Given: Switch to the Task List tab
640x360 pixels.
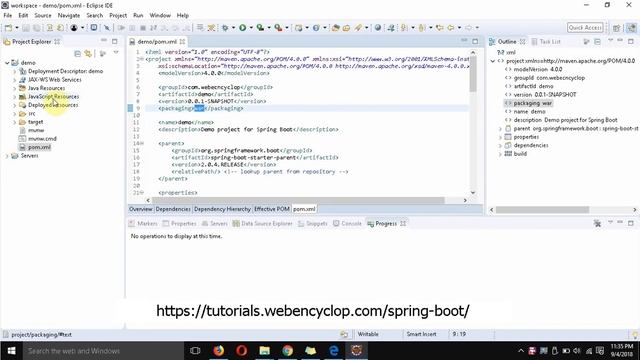Looking at the screenshot, I should click(546, 42).
